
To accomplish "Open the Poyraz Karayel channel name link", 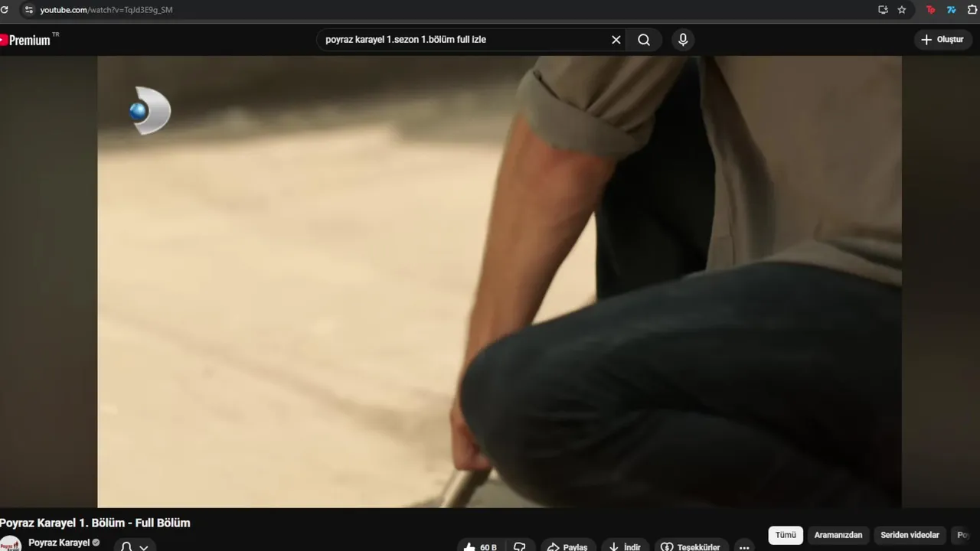I will tap(59, 543).
